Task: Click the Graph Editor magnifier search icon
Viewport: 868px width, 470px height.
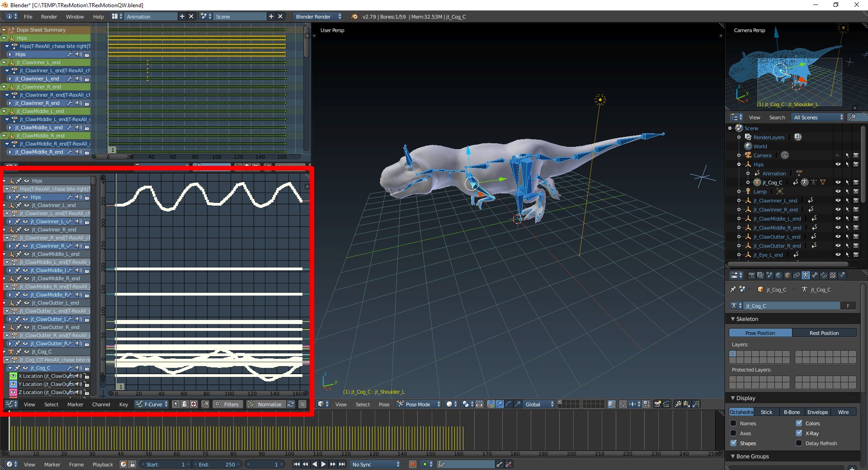Action: (205, 404)
